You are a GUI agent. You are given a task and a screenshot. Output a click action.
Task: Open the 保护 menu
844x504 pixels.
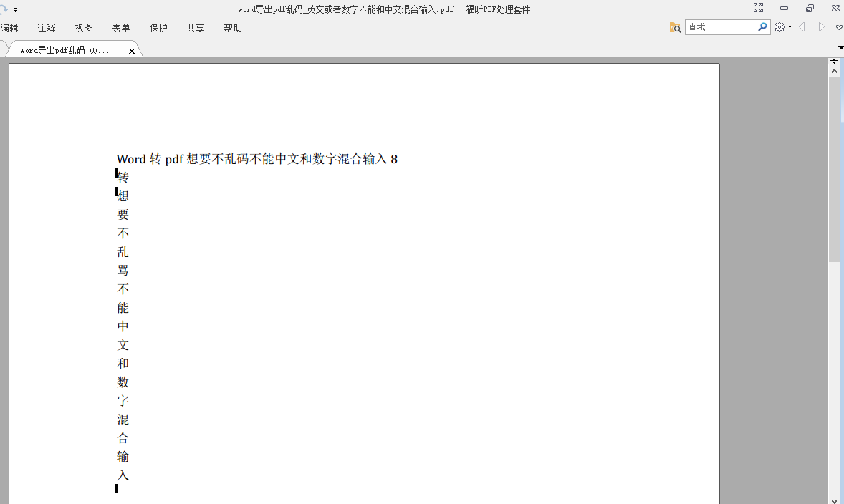pos(158,28)
